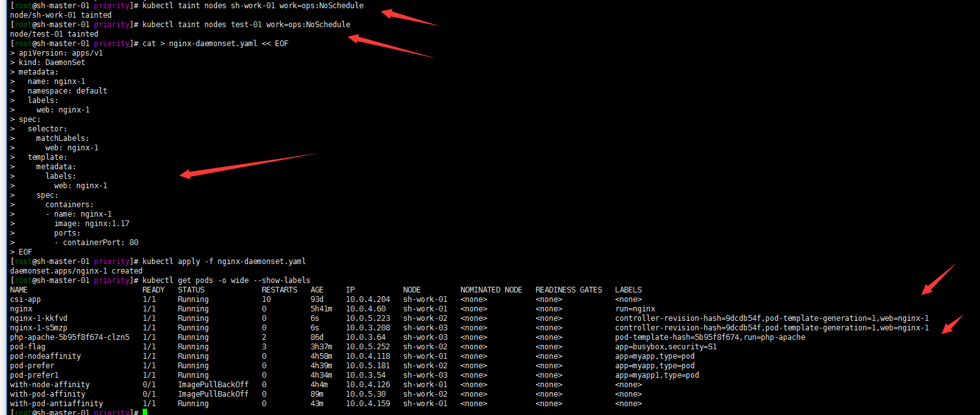The width and height of the screenshot is (980, 415).
Task: Click pod name csi-app
Action: pos(25,299)
